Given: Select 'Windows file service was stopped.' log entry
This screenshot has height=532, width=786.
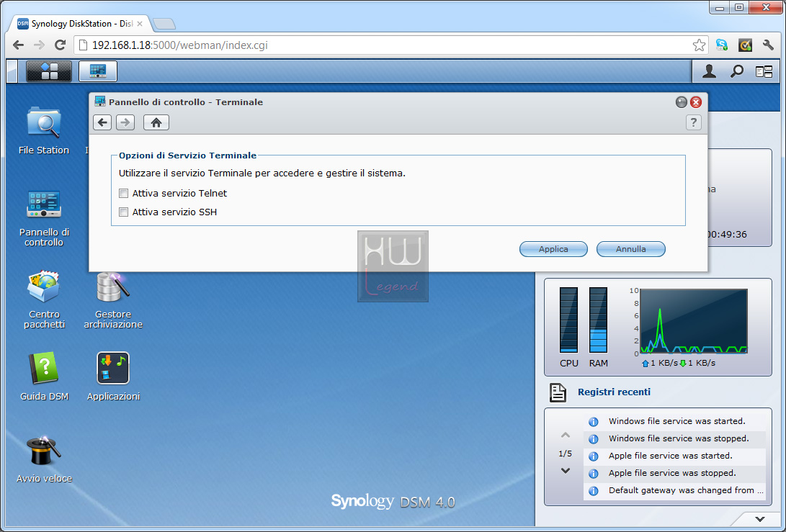Looking at the screenshot, I should [x=675, y=439].
